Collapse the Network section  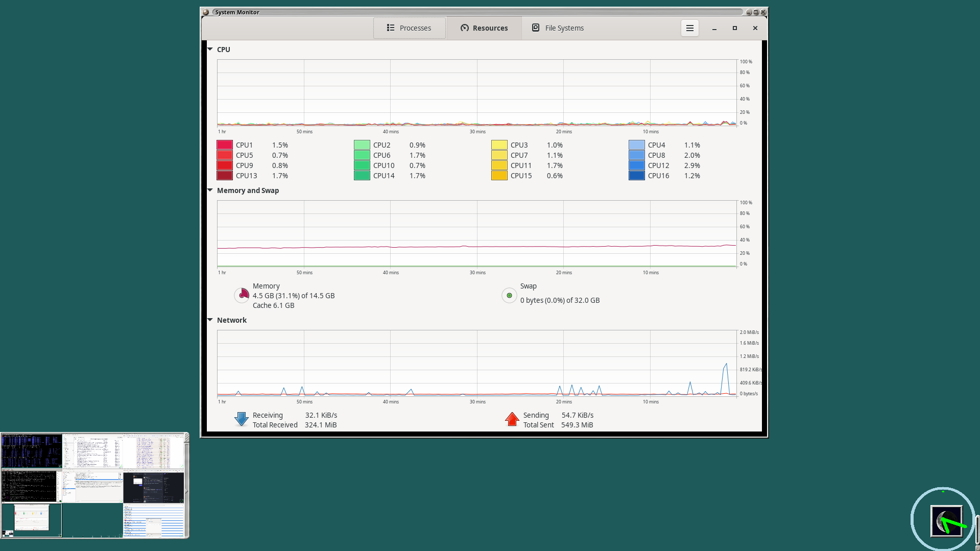tap(210, 320)
